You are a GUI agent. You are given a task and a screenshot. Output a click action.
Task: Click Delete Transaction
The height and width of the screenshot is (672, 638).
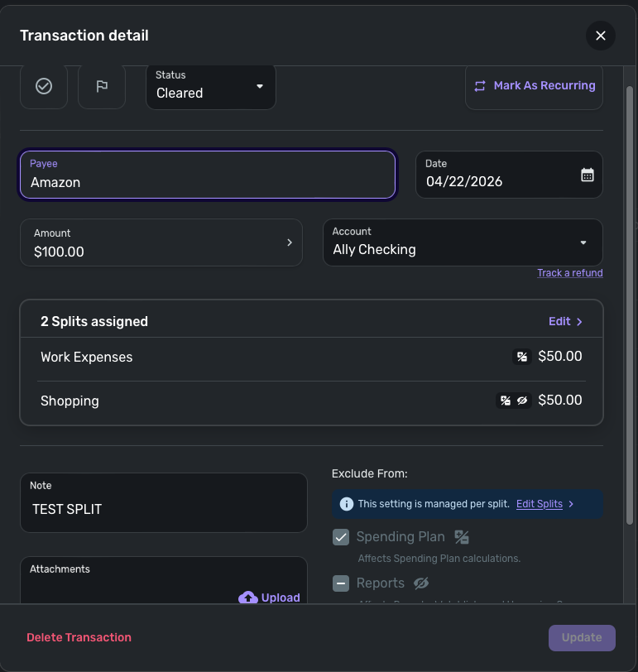(x=79, y=637)
